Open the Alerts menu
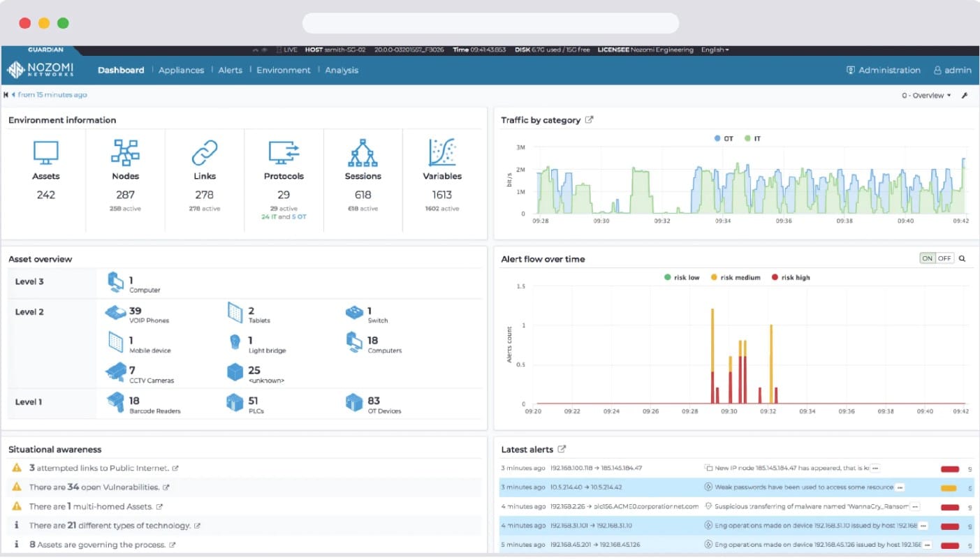980x560 pixels. coord(231,70)
